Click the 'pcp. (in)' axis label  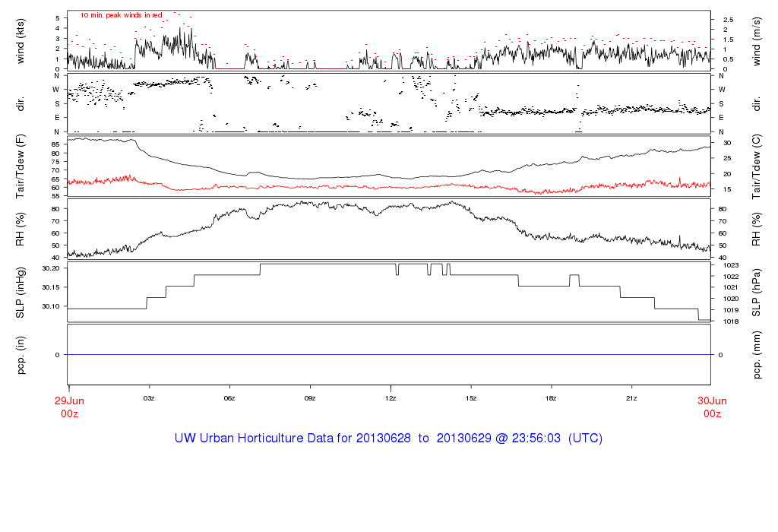tap(21, 355)
